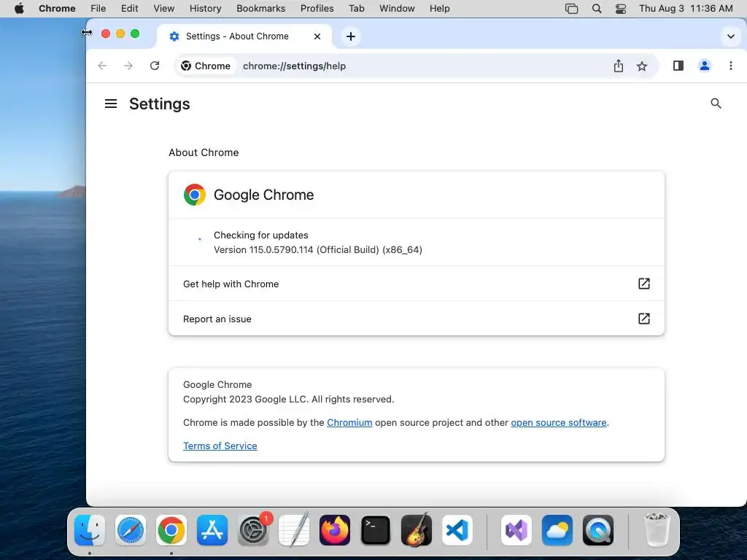Bookmark this tab with the star
747x560 pixels.
[x=642, y=66]
